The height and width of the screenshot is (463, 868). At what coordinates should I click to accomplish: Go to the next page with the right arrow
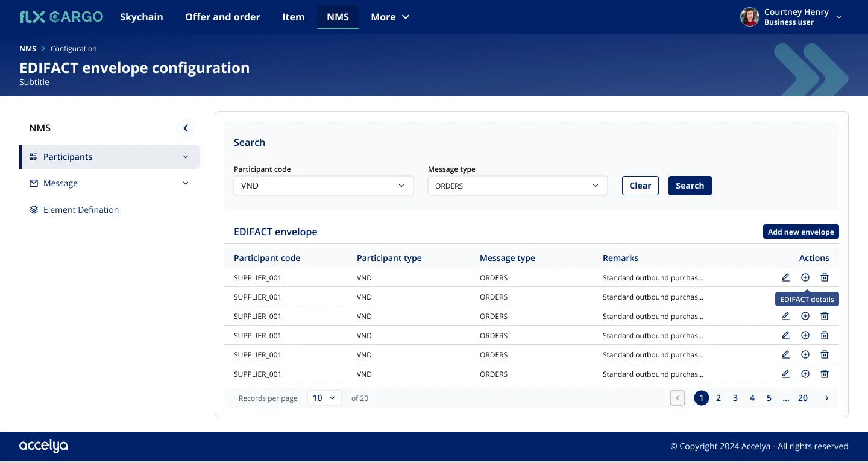point(827,398)
